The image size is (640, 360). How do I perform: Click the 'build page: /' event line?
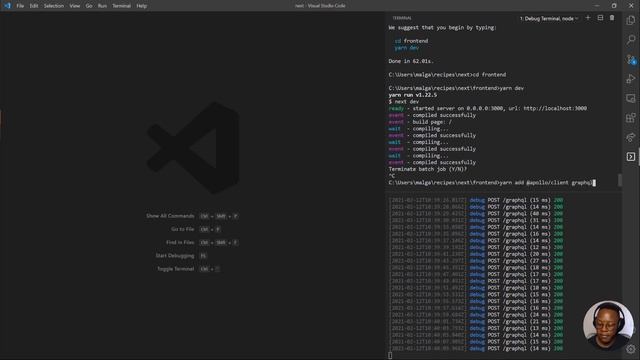click(x=420, y=122)
